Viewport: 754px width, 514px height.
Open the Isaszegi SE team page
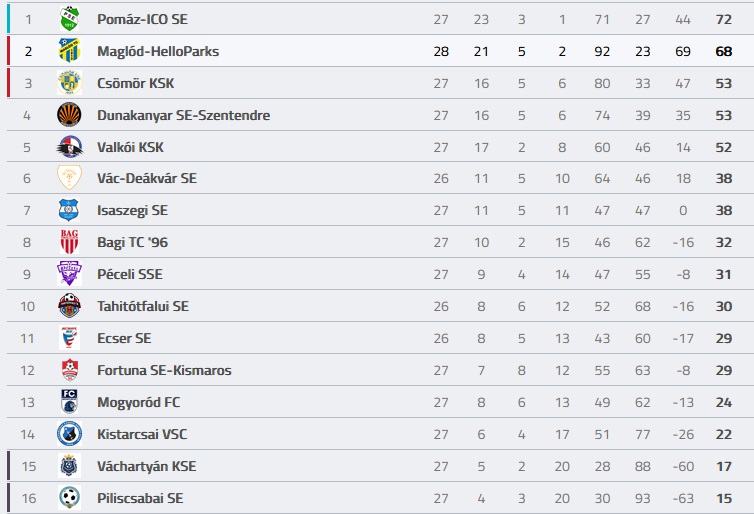coord(132,211)
